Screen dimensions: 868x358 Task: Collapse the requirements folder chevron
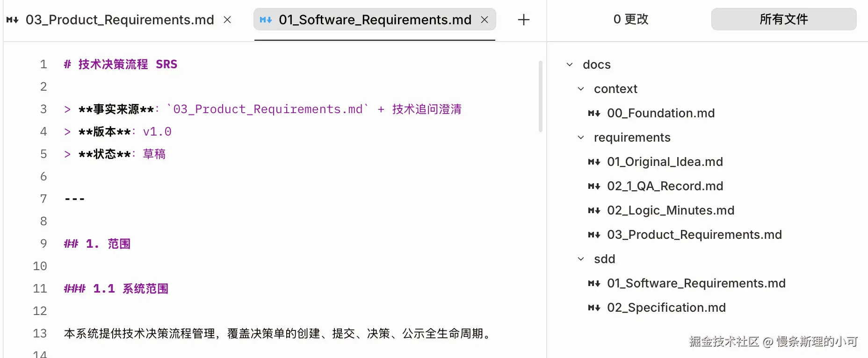pyautogui.click(x=581, y=137)
